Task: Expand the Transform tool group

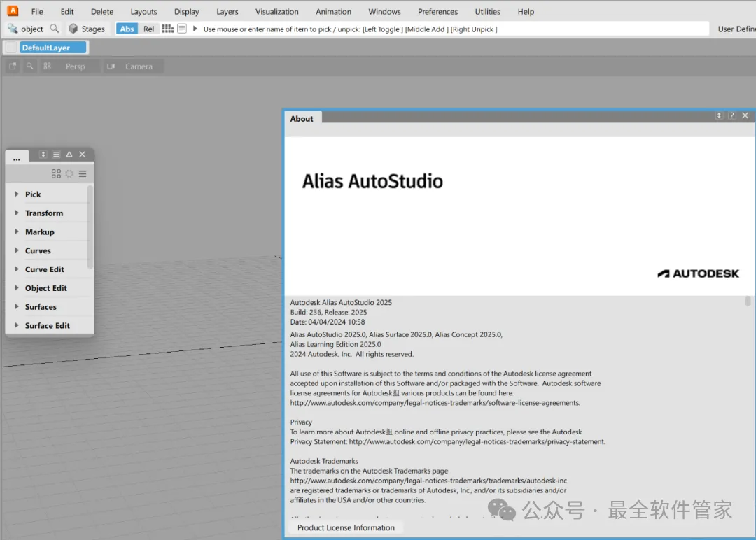Action: click(16, 213)
